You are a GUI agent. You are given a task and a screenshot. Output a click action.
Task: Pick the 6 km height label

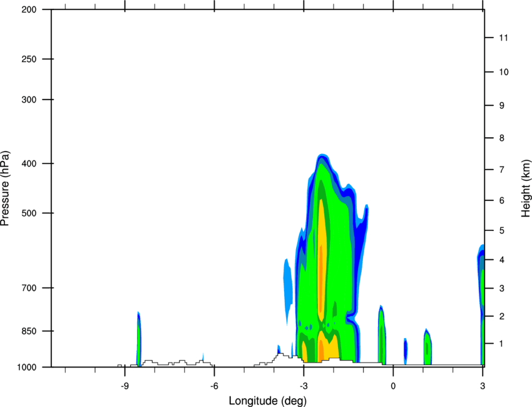pos(502,200)
